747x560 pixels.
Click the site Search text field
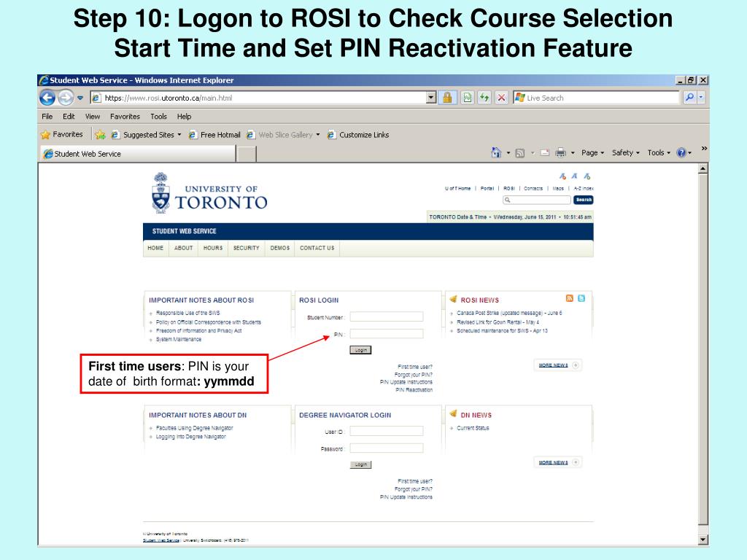[537, 200]
